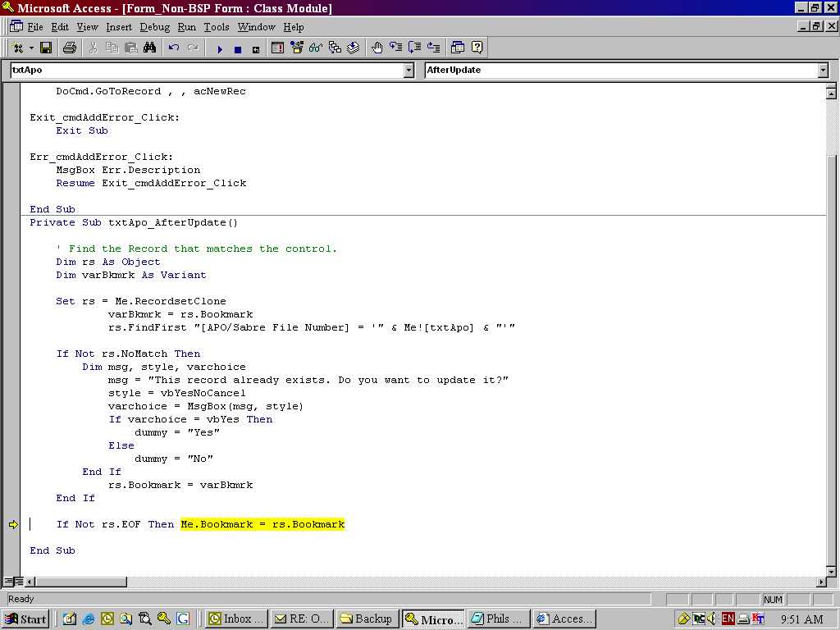Viewport: 840px width, 630px height.
Task: Switch to Procedure View at bottom-left
Action: 8,582
